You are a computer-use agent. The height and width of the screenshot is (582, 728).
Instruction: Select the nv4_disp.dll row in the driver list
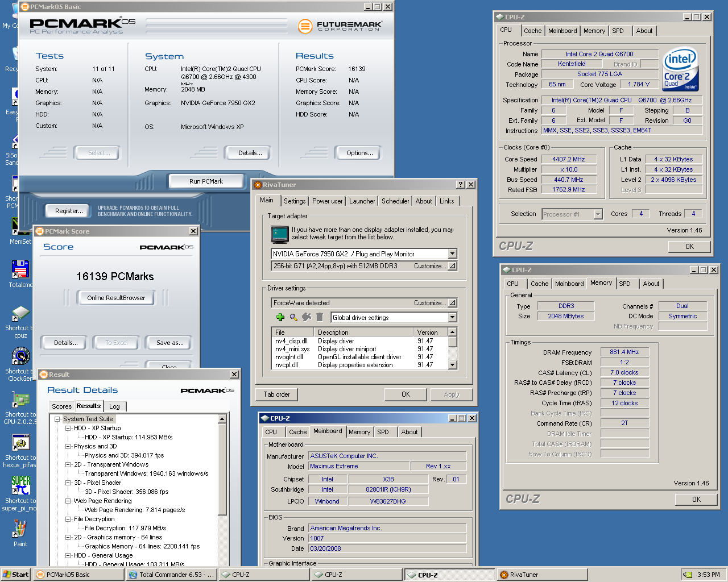(360, 341)
